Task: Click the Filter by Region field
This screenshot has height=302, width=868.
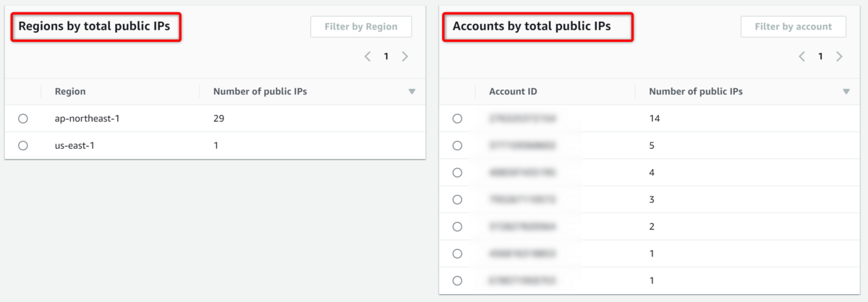Action: tap(361, 27)
